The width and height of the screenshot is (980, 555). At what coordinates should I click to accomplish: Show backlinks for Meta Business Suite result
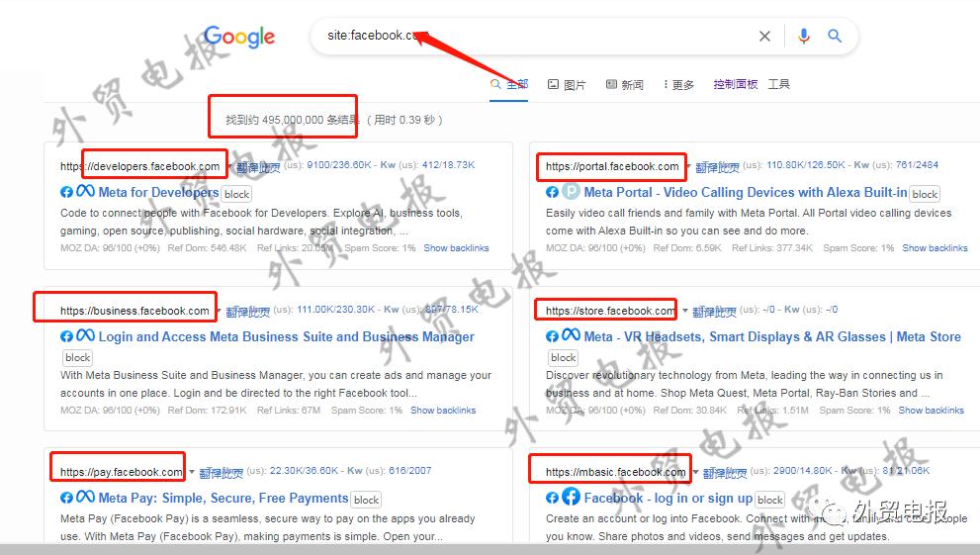click(x=443, y=411)
